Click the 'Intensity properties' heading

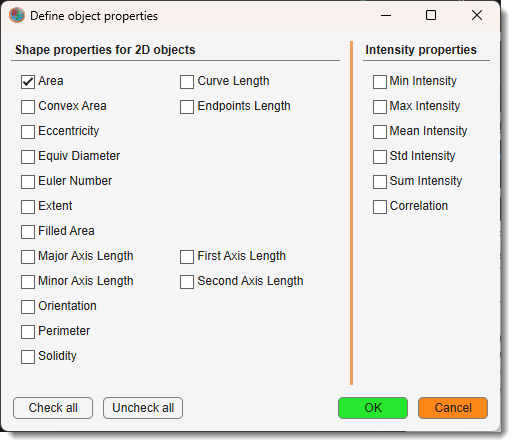click(421, 50)
